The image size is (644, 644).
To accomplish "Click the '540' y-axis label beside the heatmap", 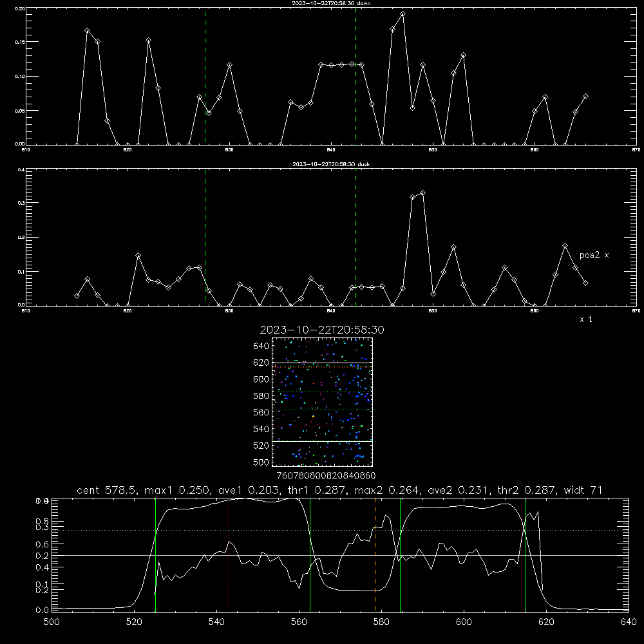I will pyautogui.click(x=261, y=429).
